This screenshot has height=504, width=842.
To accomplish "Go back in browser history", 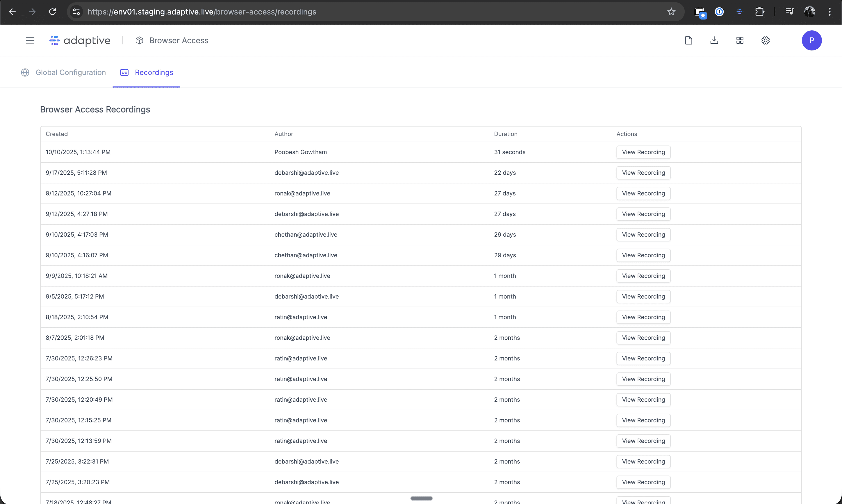I will point(12,12).
